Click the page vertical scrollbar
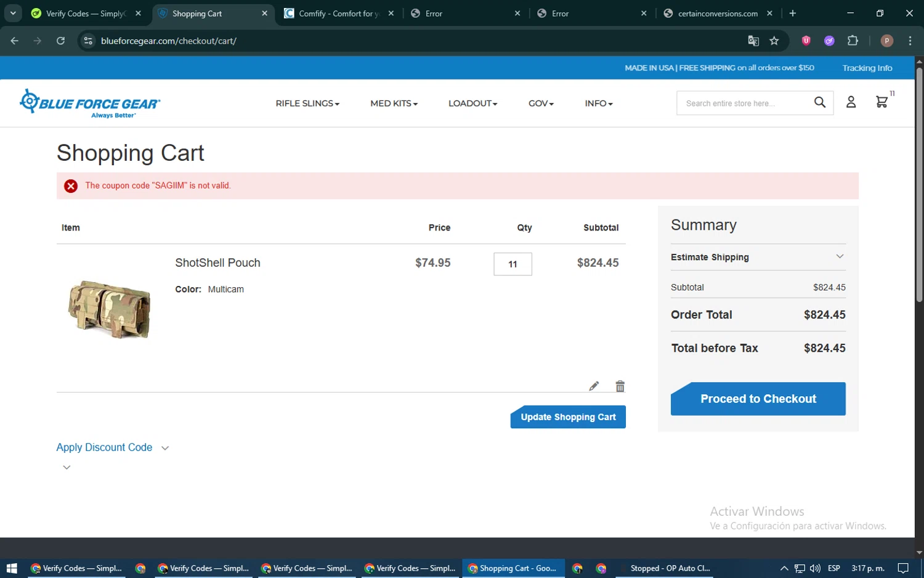924x578 pixels. (919, 185)
